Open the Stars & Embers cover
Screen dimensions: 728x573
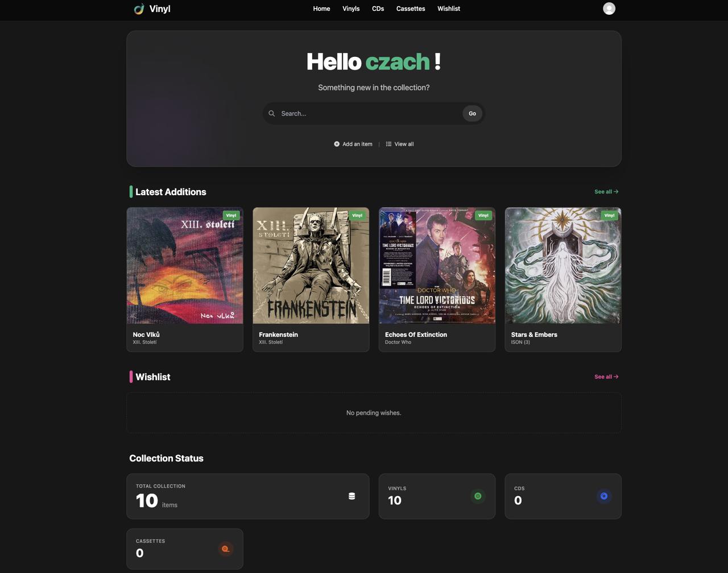563,266
